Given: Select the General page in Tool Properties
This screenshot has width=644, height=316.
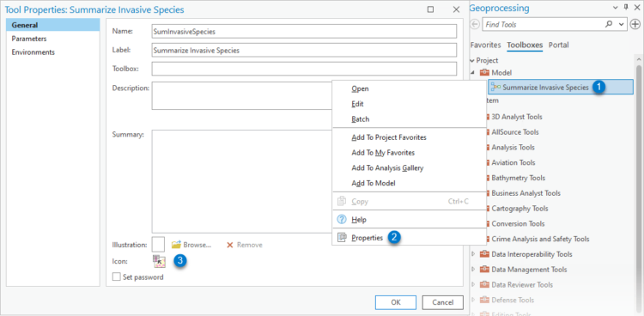Looking at the screenshot, I should click(53, 25).
